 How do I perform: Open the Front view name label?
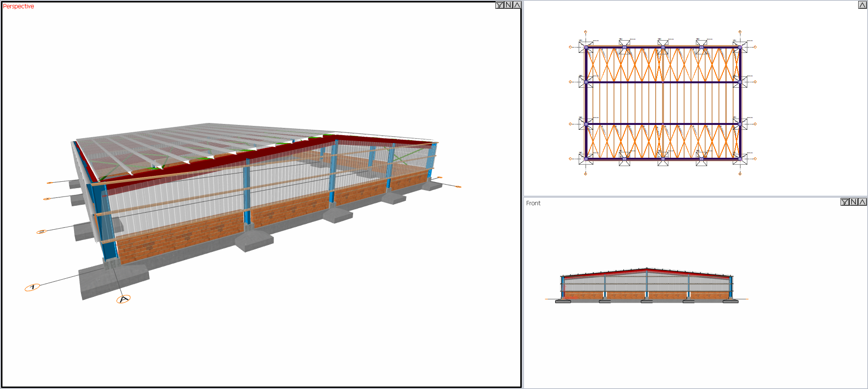tap(533, 203)
